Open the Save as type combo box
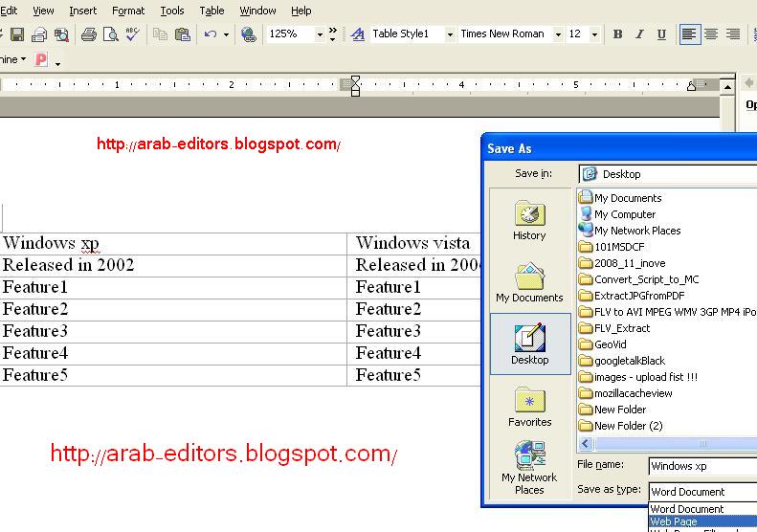This screenshot has height=532, width=757. [702, 492]
